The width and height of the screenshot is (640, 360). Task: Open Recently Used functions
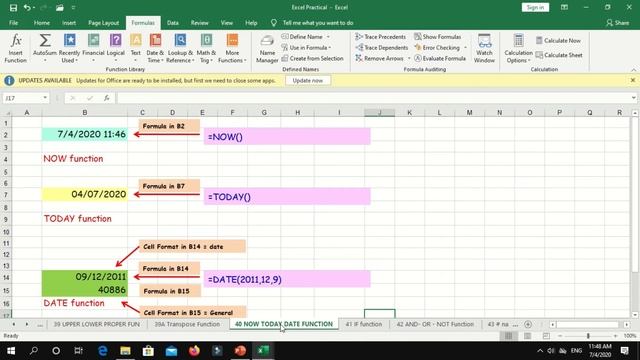69,48
